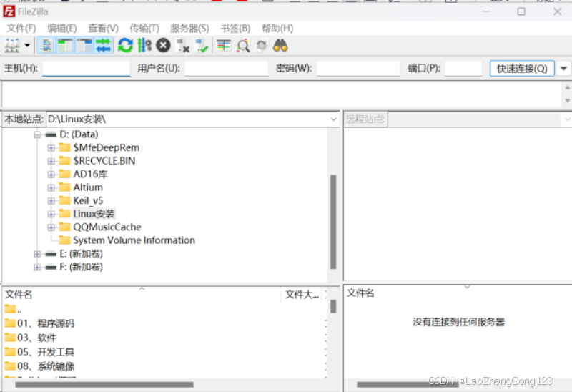
Task: Select the 05、开发工具 folder
Action: (x=39, y=352)
